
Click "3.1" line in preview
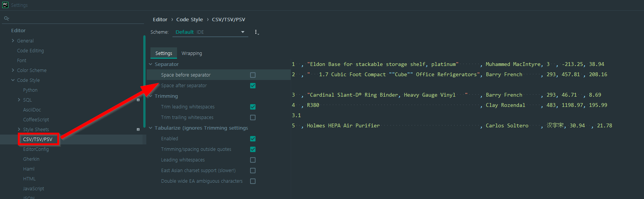(296, 115)
